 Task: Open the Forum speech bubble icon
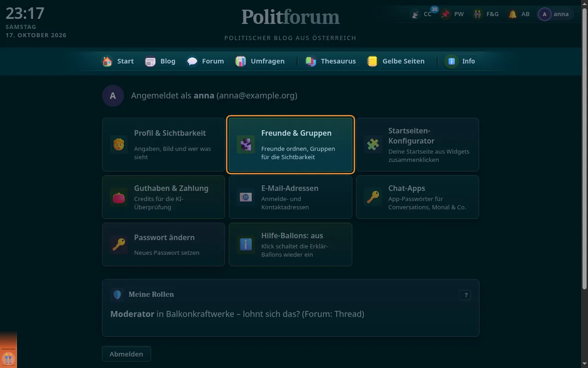[x=192, y=61]
